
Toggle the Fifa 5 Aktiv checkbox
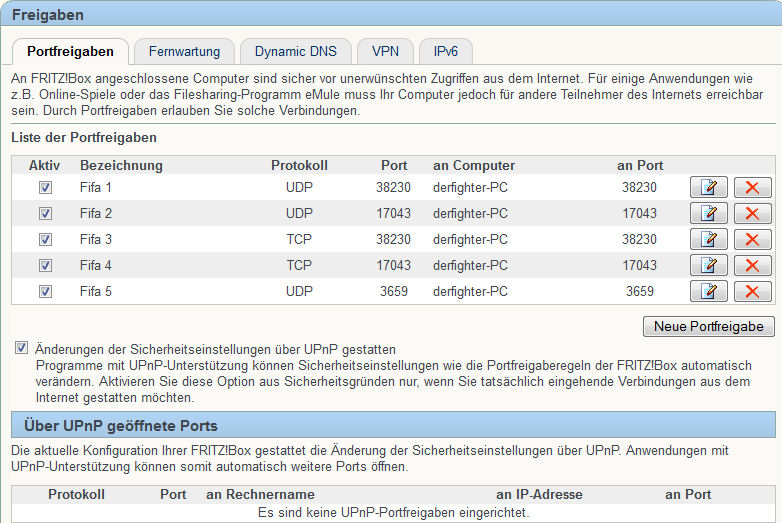[45, 291]
